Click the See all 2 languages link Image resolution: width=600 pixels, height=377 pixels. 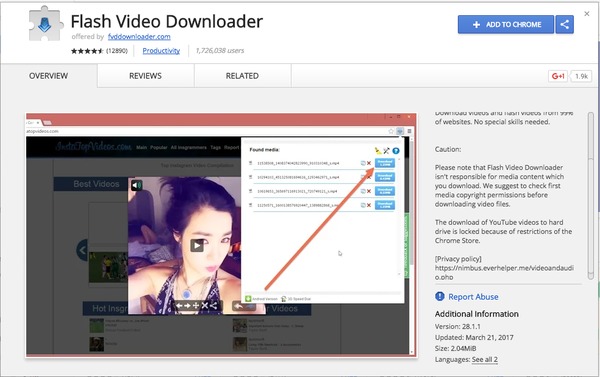[x=484, y=359]
